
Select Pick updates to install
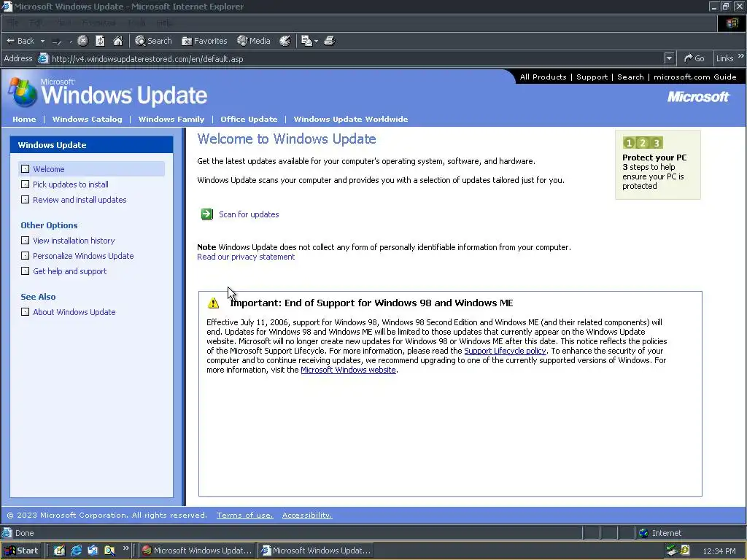(71, 184)
